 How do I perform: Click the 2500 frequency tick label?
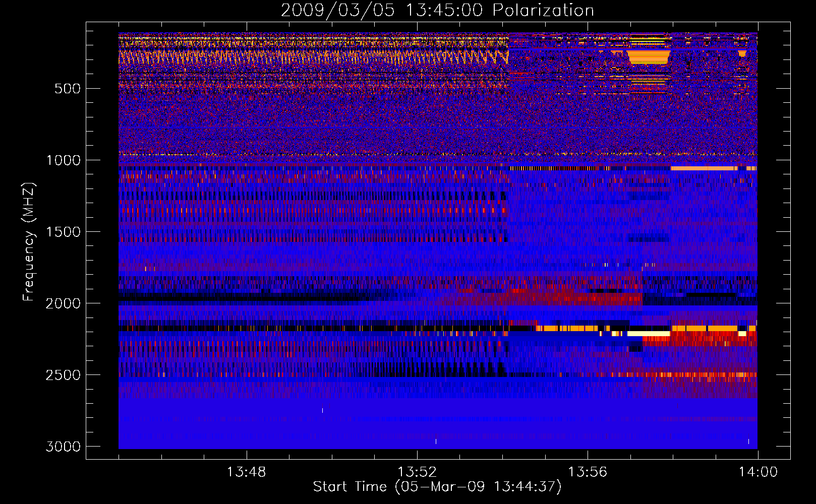coord(63,375)
